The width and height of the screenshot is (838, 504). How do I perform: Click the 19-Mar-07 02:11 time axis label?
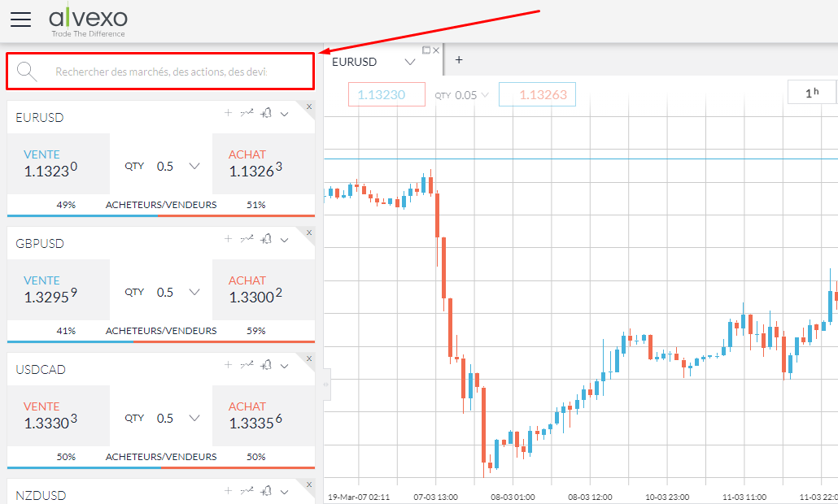tap(359, 497)
